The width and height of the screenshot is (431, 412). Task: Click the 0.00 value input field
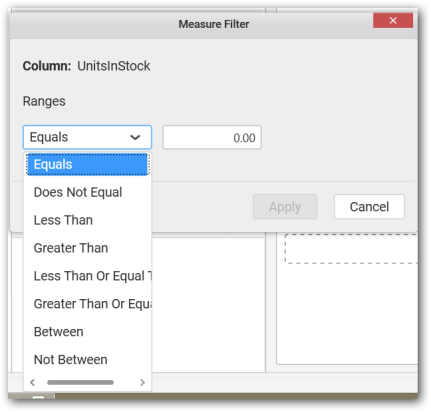[212, 137]
